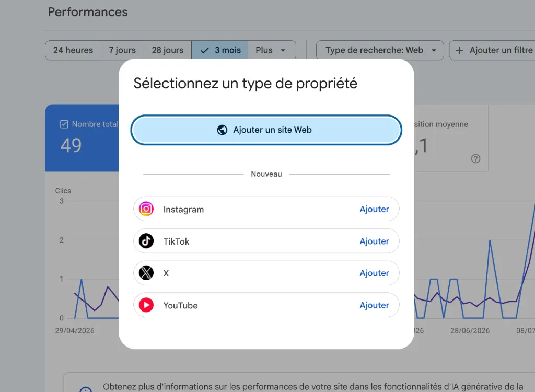Click the YouTube row label
The image size is (535, 392).
coord(180,305)
